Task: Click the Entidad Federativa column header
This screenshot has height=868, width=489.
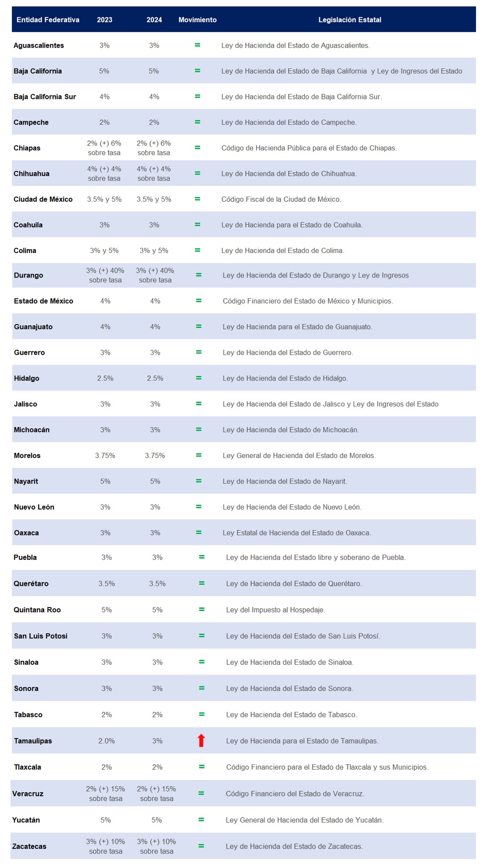Action: [x=48, y=20]
